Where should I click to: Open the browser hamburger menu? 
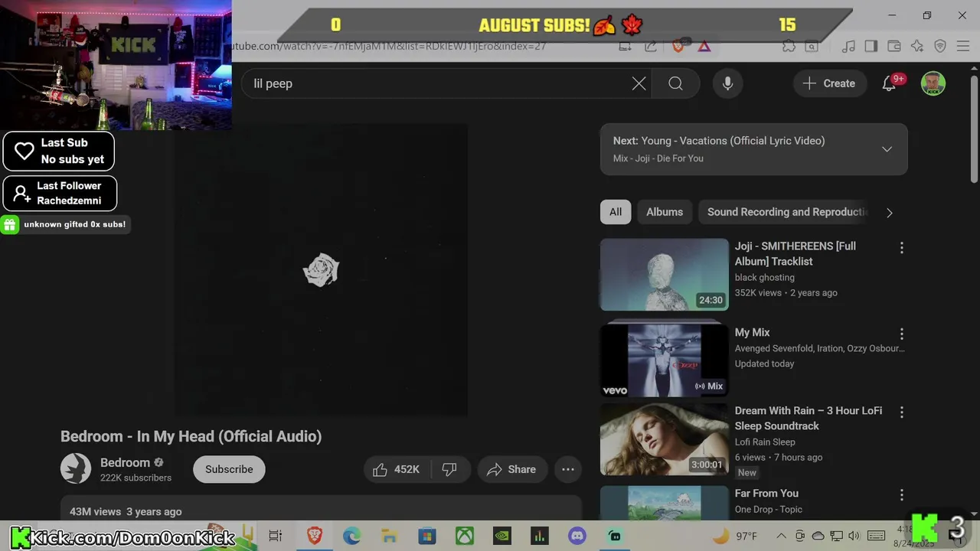click(963, 46)
